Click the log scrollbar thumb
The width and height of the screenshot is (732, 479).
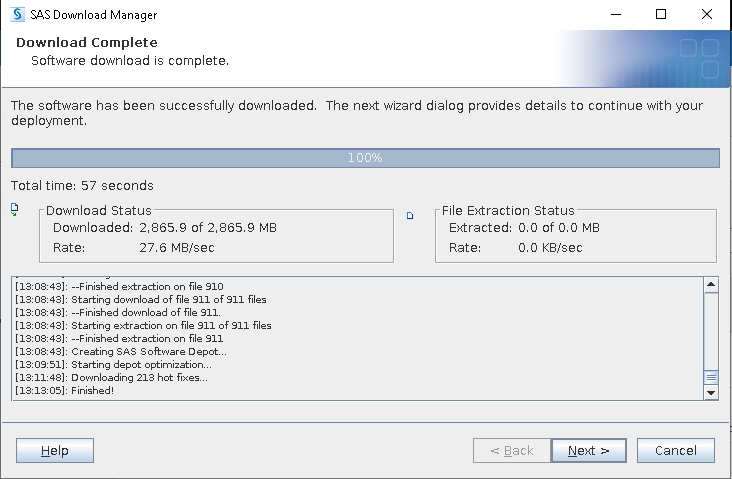point(711,377)
